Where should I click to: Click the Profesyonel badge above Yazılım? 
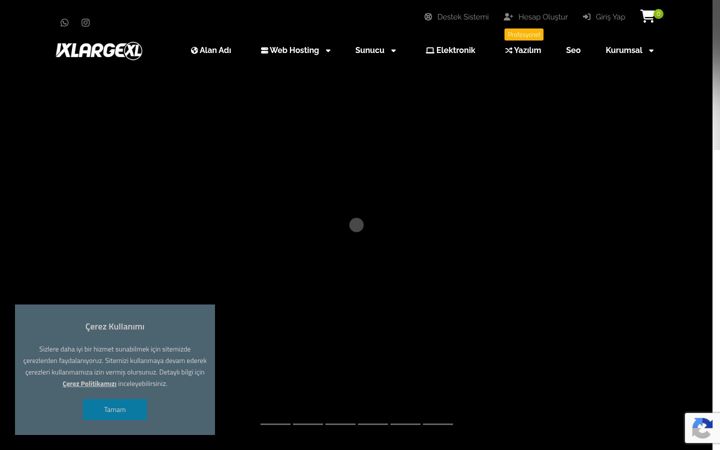[x=524, y=34]
